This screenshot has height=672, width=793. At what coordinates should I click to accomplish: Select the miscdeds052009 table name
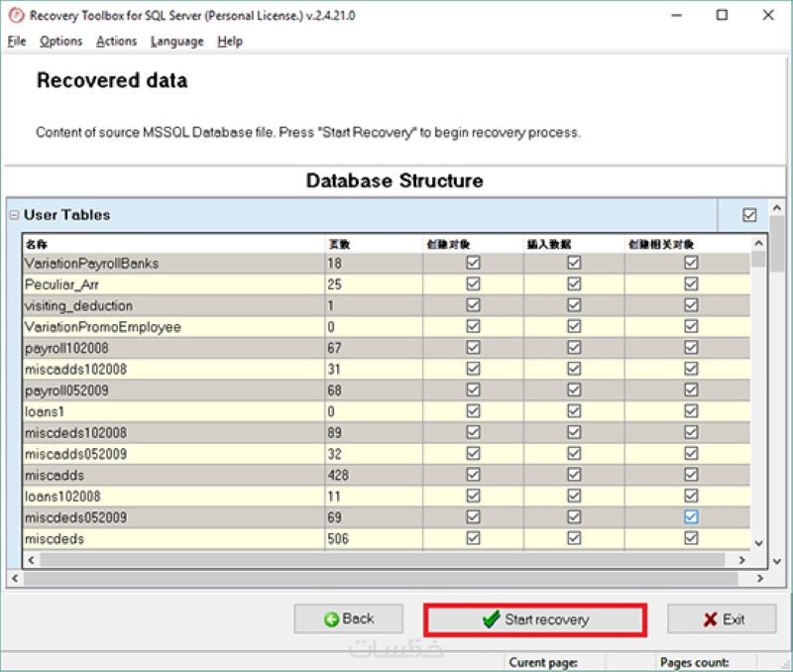click(x=75, y=517)
